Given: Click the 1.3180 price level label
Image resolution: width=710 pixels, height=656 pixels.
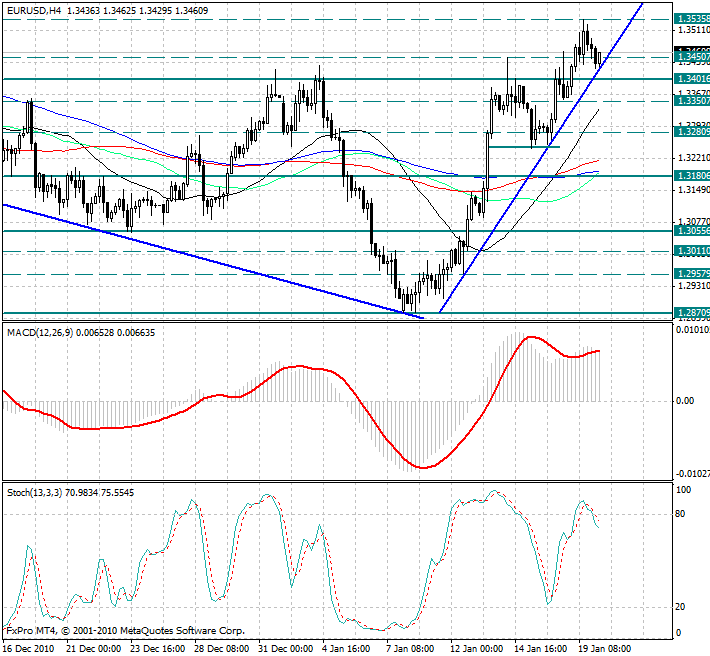Looking at the screenshot, I should tap(692, 175).
